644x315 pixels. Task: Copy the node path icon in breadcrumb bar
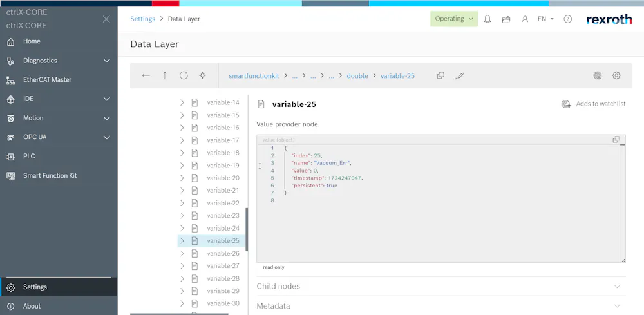click(x=440, y=75)
